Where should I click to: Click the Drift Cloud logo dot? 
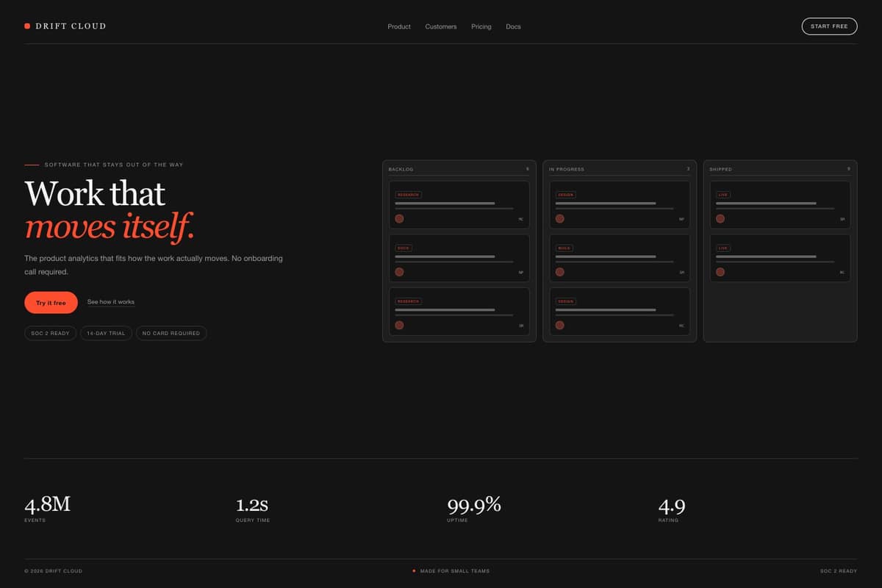point(27,26)
